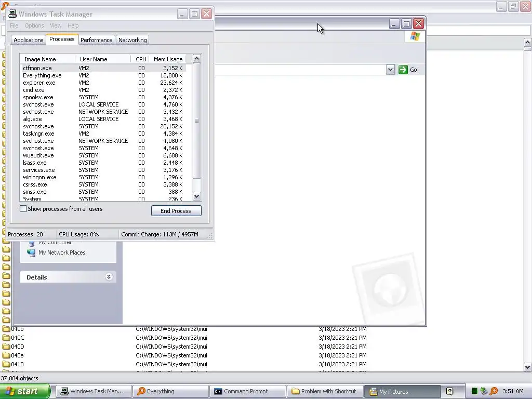The image size is (532, 399).
Task: Select the Processes tab
Action: pos(62,39)
